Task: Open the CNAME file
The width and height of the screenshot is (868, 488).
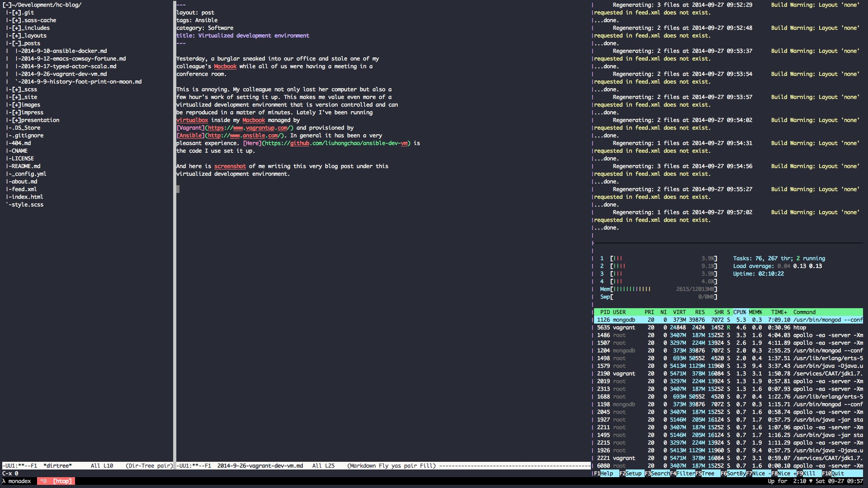Action: [x=19, y=151]
